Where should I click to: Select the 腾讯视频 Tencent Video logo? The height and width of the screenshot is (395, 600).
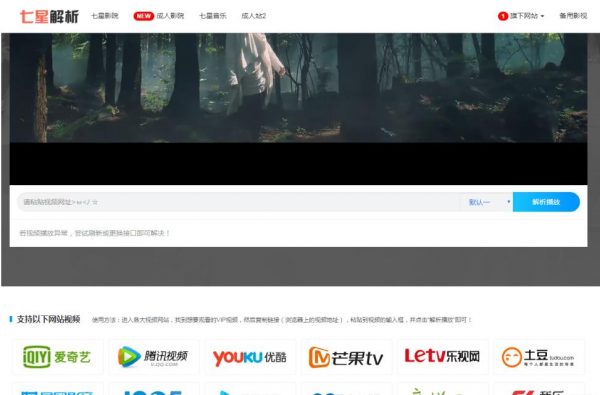click(x=153, y=357)
